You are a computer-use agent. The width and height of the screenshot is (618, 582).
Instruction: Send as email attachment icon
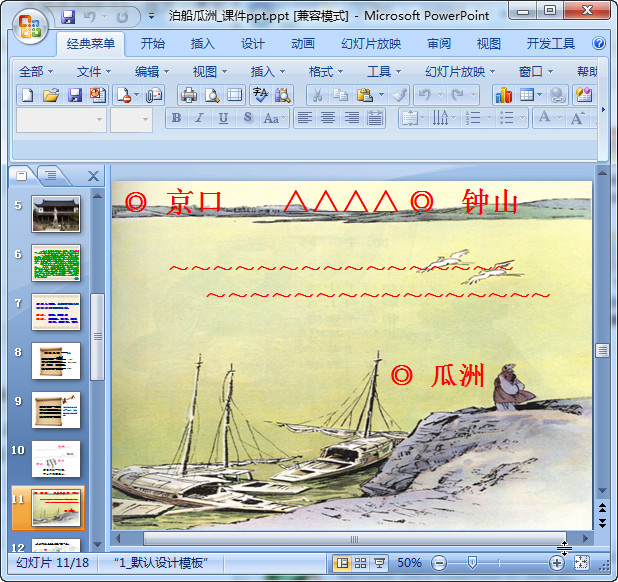[154, 95]
